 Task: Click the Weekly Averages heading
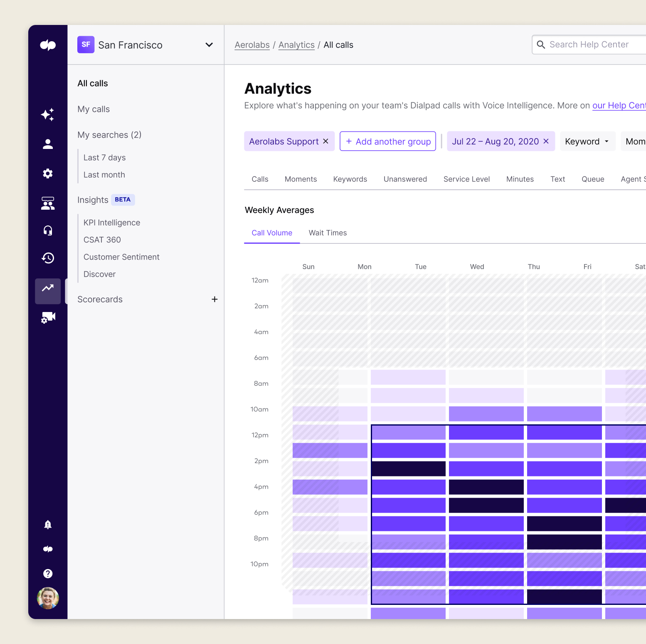[279, 210]
